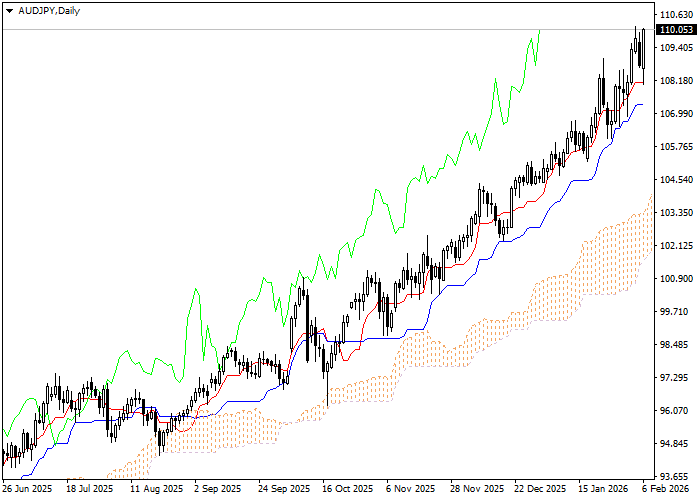Click the 106.990 price axis label
This screenshot has width=700, height=500.
[677, 114]
